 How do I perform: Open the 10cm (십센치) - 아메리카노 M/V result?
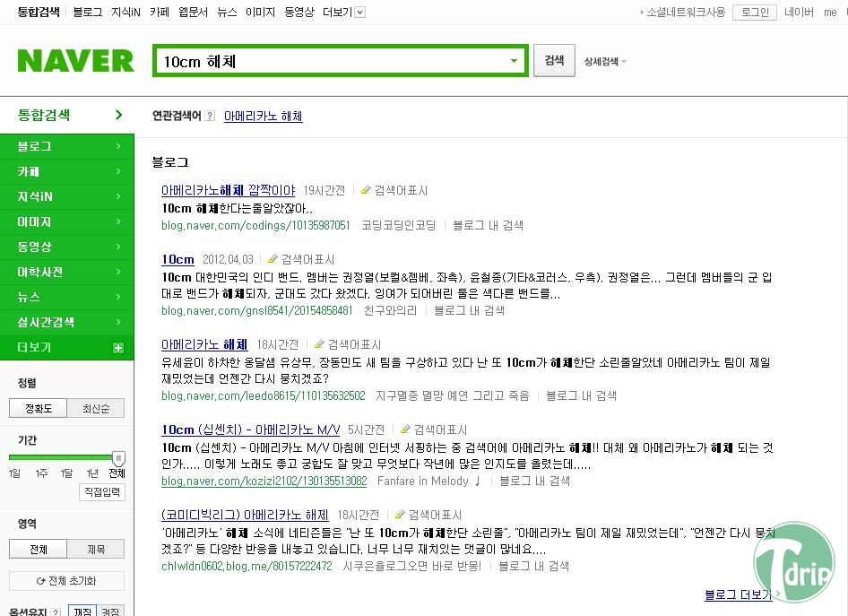tap(251, 429)
